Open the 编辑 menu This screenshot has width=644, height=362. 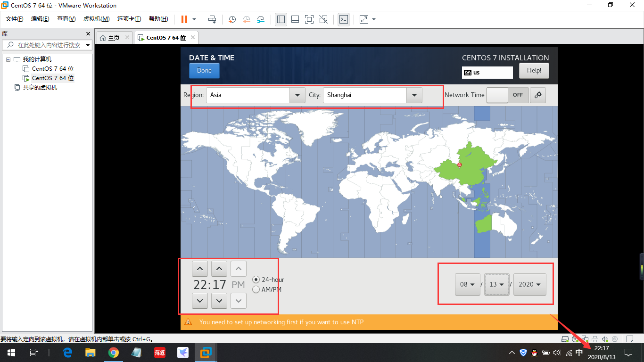click(x=40, y=19)
